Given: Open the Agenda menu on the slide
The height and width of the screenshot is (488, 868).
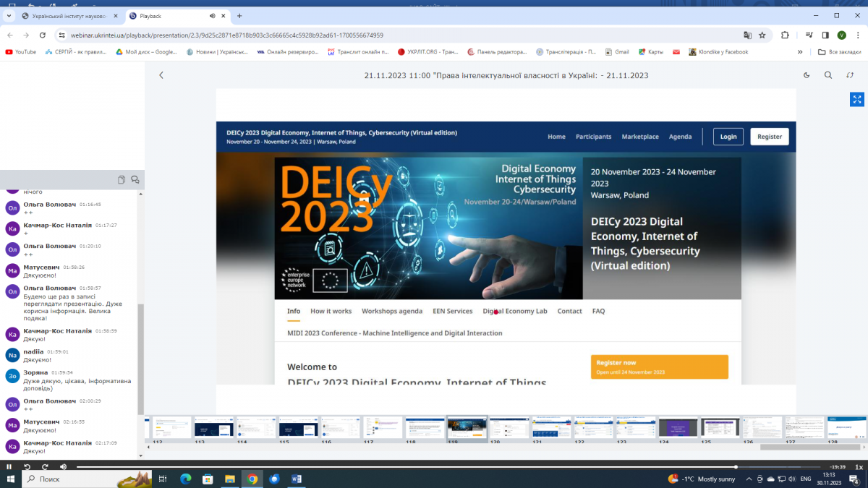Looking at the screenshot, I should pos(680,137).
